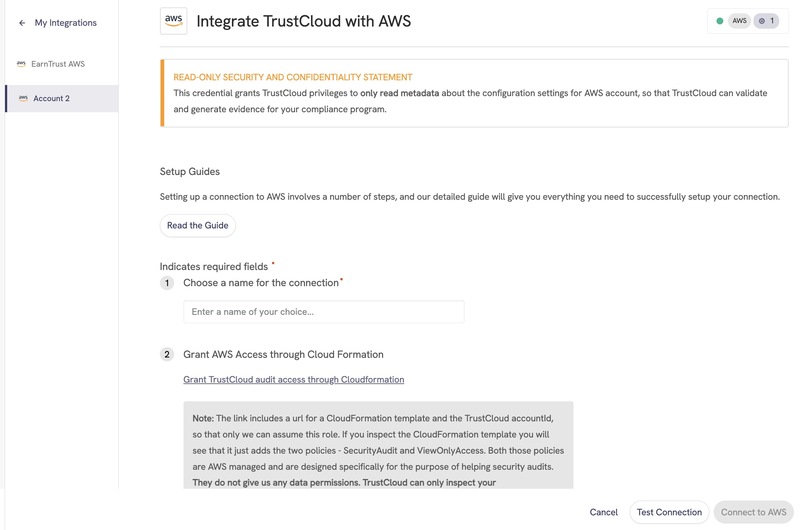
Task: Click the back arrow beside My Integrations
Action: [x=22, y=23]
